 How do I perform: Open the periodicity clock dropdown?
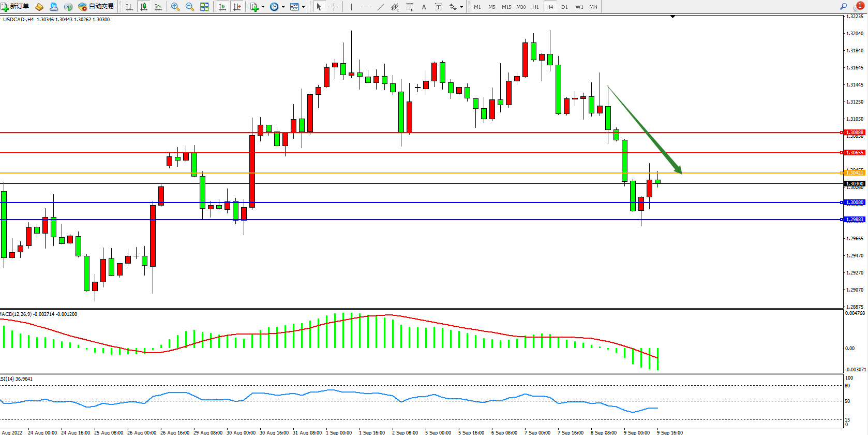point(277,7)
